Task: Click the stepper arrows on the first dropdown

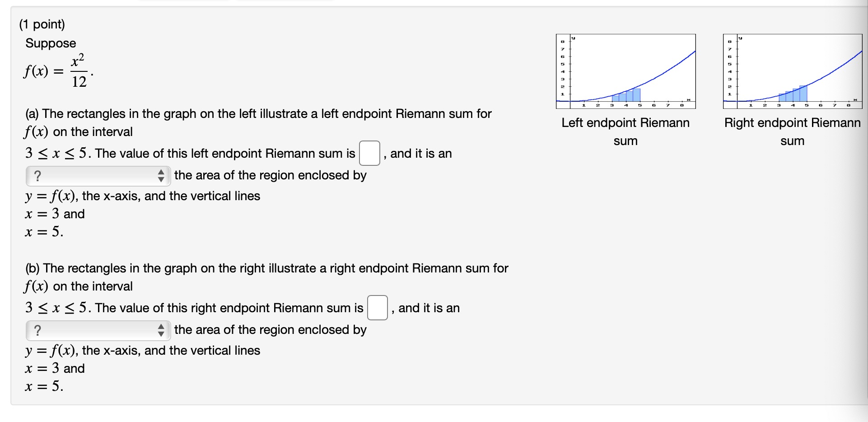Action: 162,176
